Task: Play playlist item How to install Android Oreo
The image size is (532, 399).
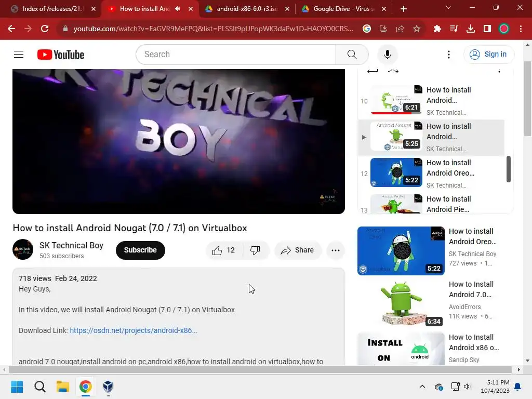Action: click(431, 174)
